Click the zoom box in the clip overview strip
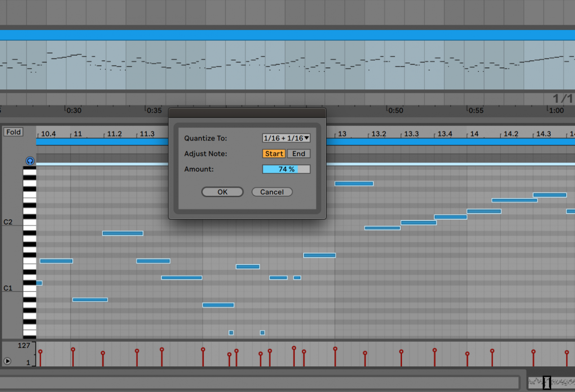The width and height of the screenshot is (575, 392). point(547,383)
